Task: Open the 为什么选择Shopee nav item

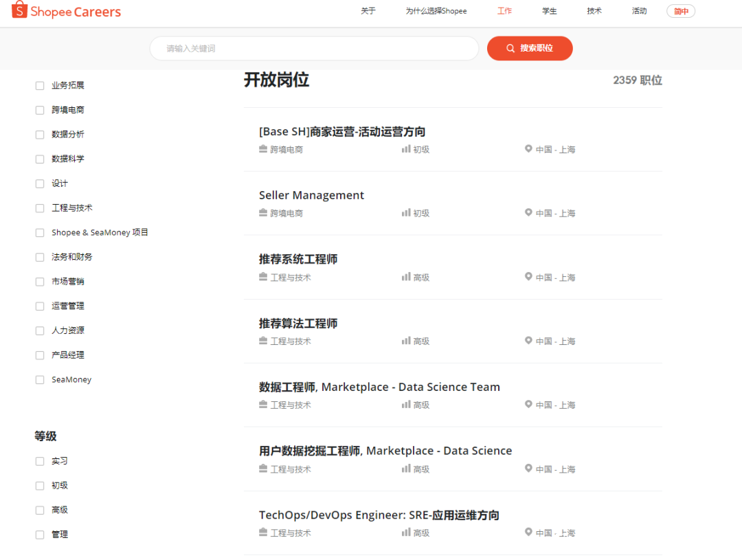Action: click(x=436, y=11)
